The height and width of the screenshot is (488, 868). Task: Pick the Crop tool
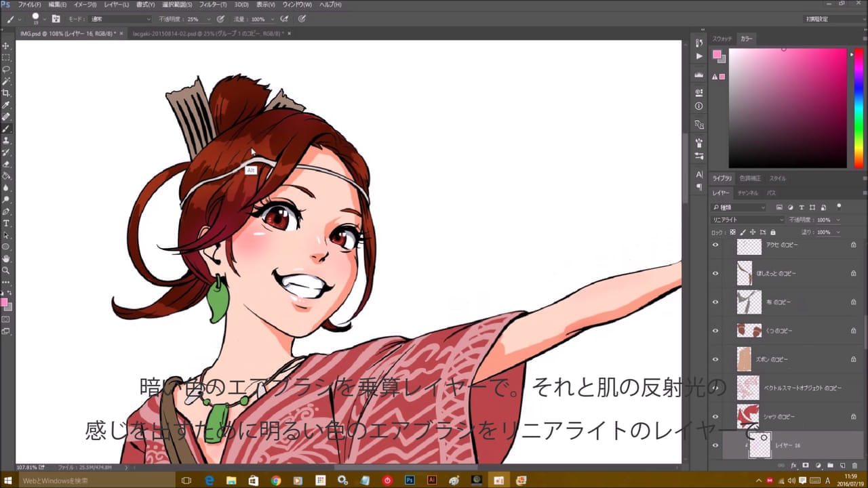[6, 93]
